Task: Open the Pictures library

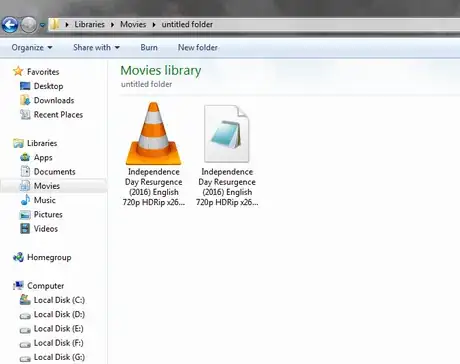Action: point(48,214)
